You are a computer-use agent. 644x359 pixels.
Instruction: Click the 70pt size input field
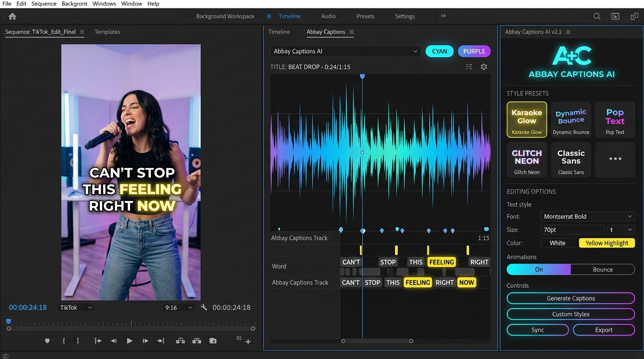point(572,230)
